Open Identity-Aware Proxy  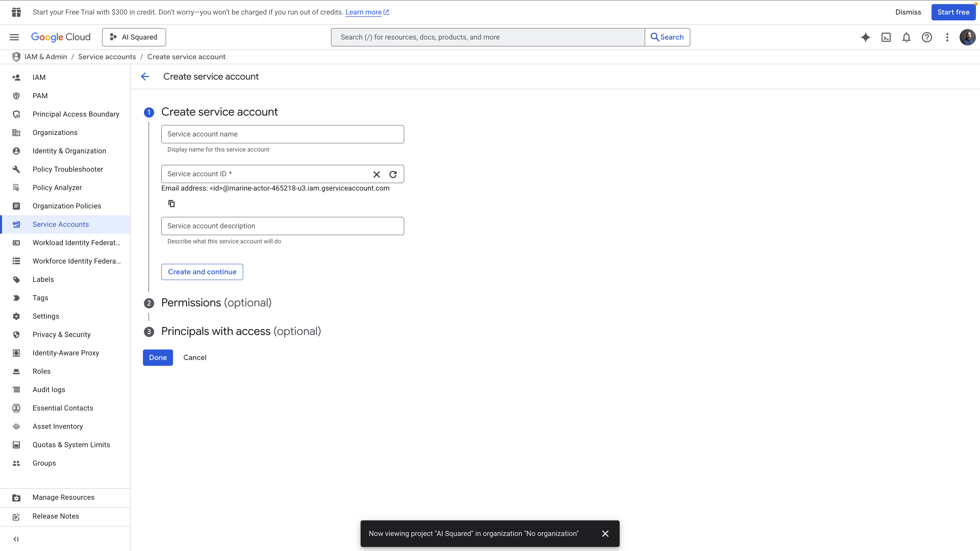coord(65,353)
